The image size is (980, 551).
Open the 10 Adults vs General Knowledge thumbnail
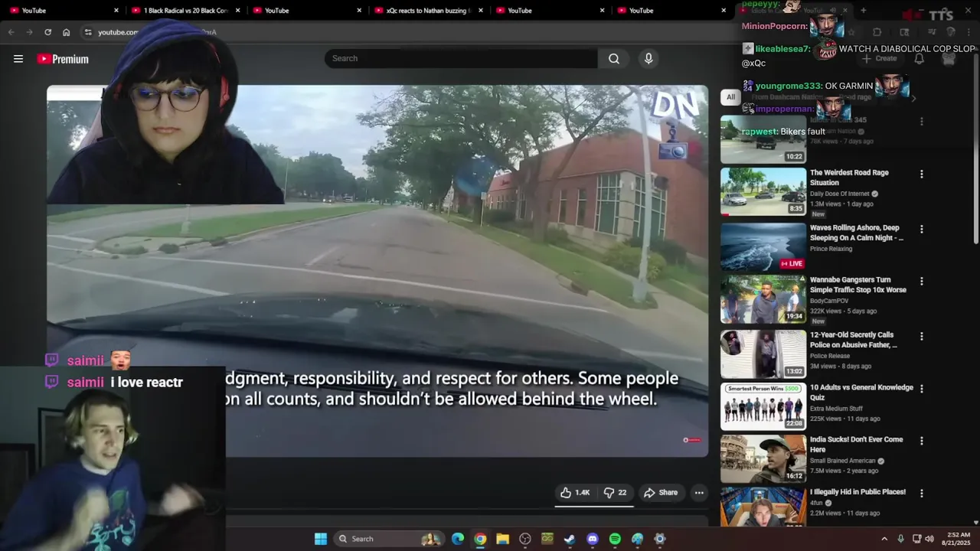(763, 406)
